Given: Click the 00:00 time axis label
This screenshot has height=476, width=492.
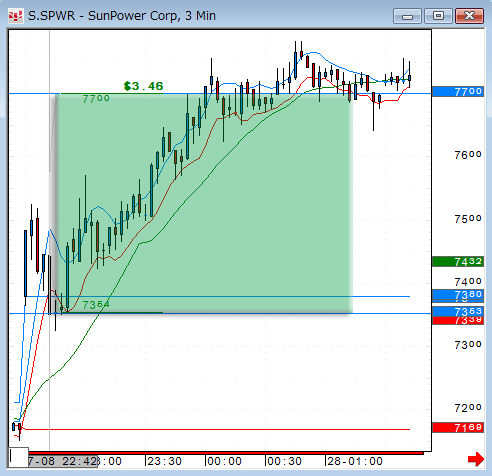Looking at the screenshot, I should pos(224,461).
